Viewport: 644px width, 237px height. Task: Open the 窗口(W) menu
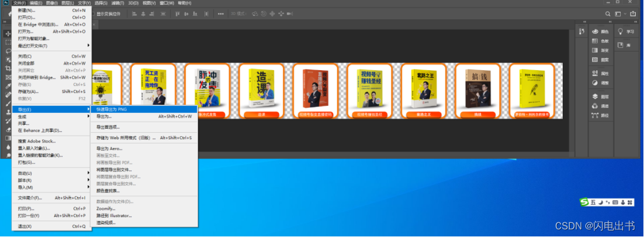pos(167,3)
